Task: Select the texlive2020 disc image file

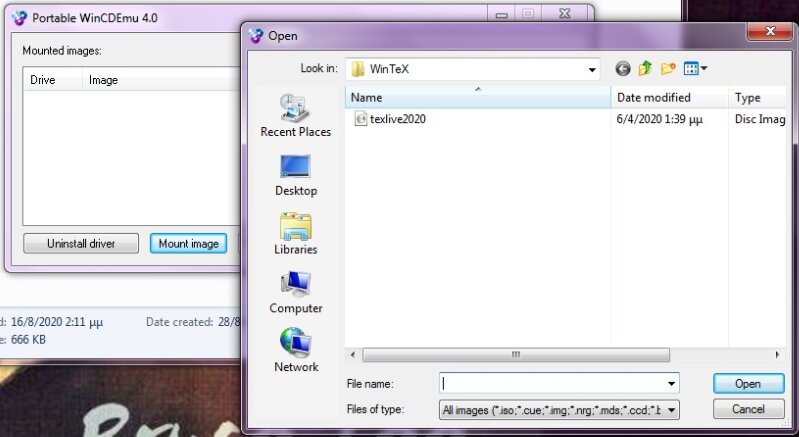Action: point(390,119)
